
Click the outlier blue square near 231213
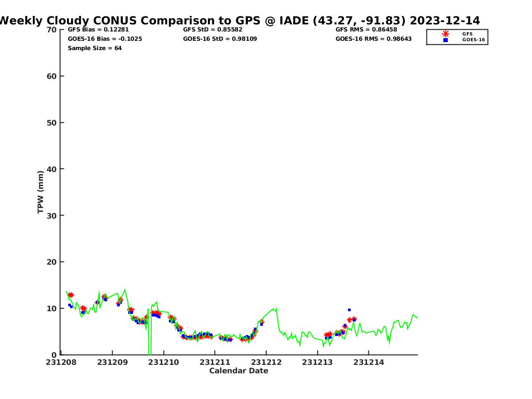tap(349, 310)
